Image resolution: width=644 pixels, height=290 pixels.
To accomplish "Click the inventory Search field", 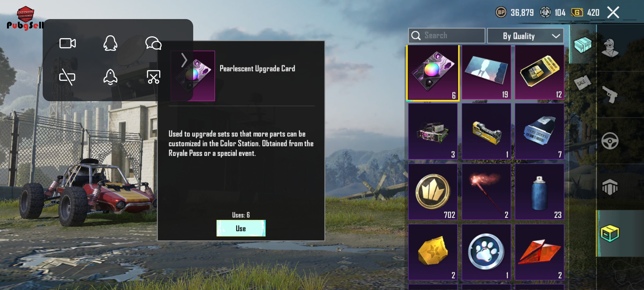I will [x=447, y=36].
